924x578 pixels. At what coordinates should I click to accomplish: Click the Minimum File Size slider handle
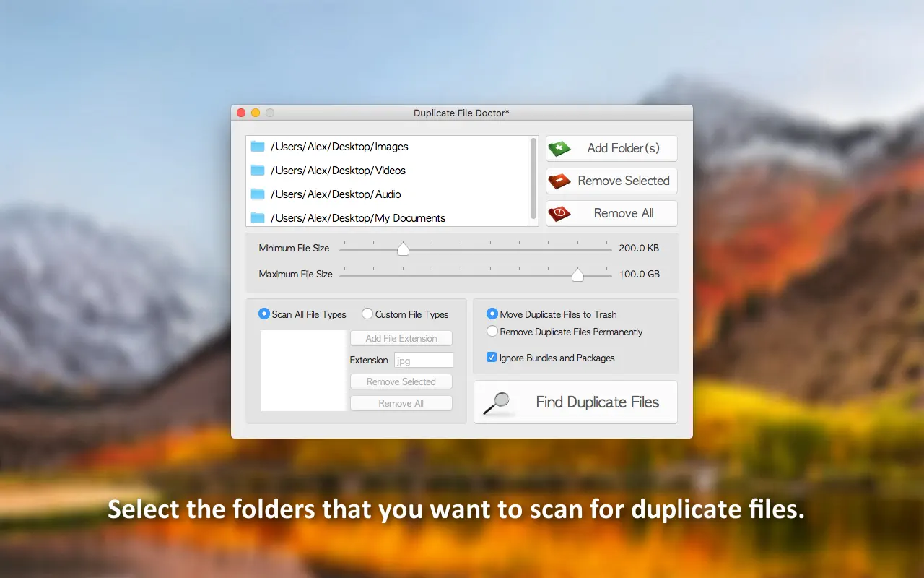(x=403, y=249)
